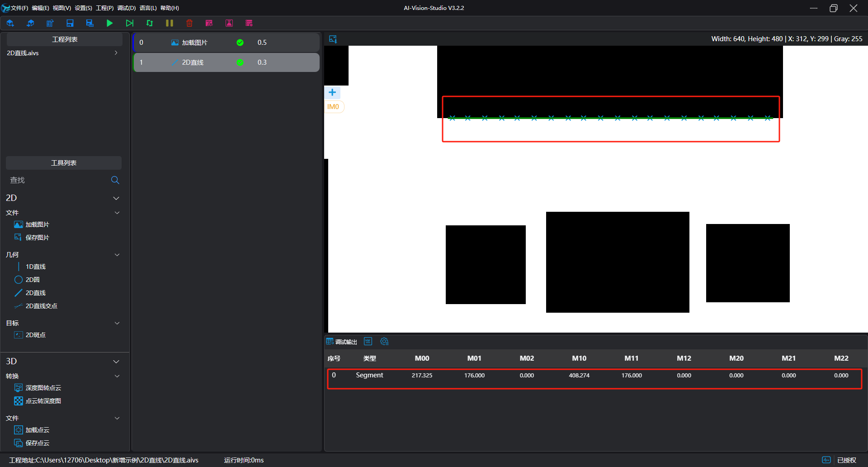Expand the 2D直线.aivs project arrow
The image size is (868, 467).
[116, 53]
